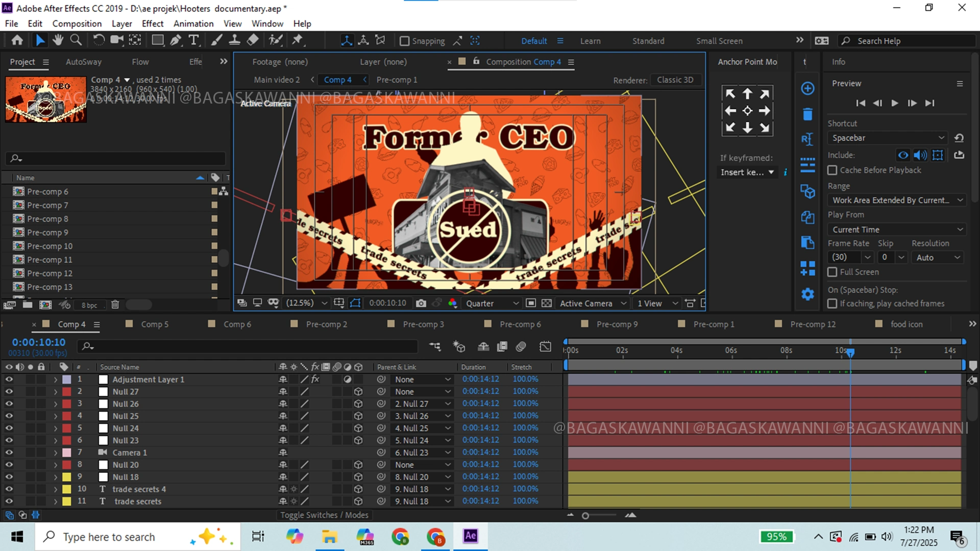Select the Puppet Pin tool
This screenshot has height=551, width=980.
pyautogui.click(x=298, y=40)
